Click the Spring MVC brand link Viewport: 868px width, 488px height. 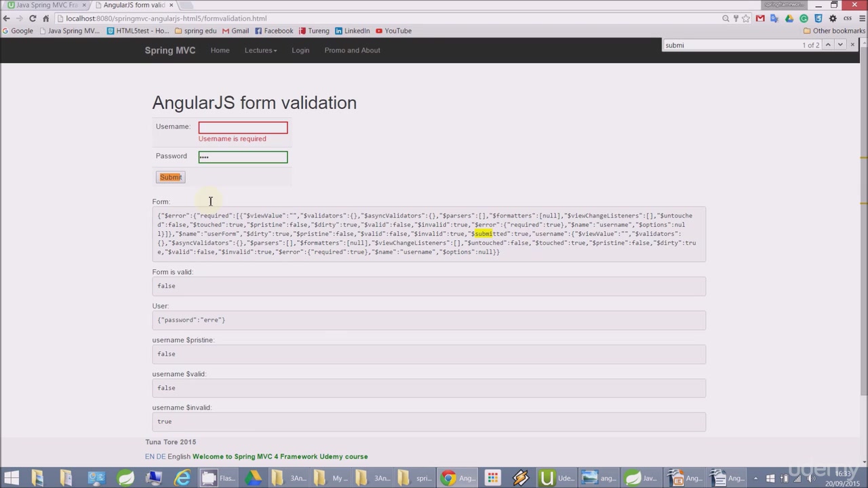[170, 50]
